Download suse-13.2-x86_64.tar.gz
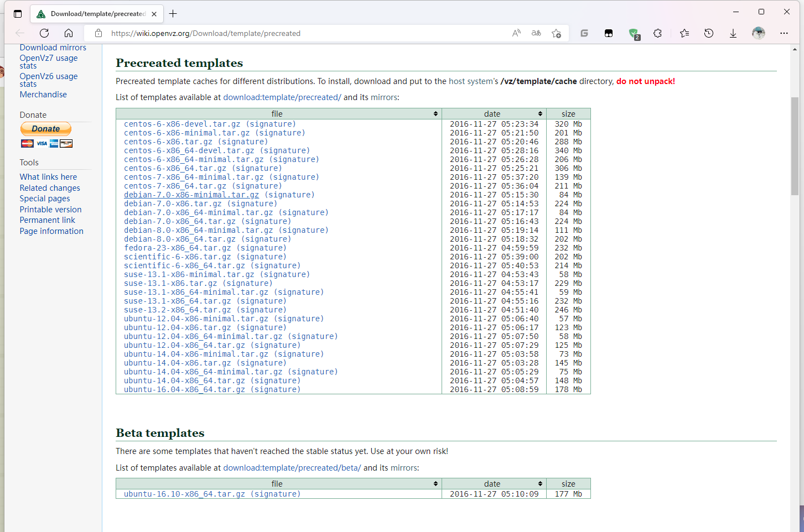 pyautogui.click(x=177, y=310)
